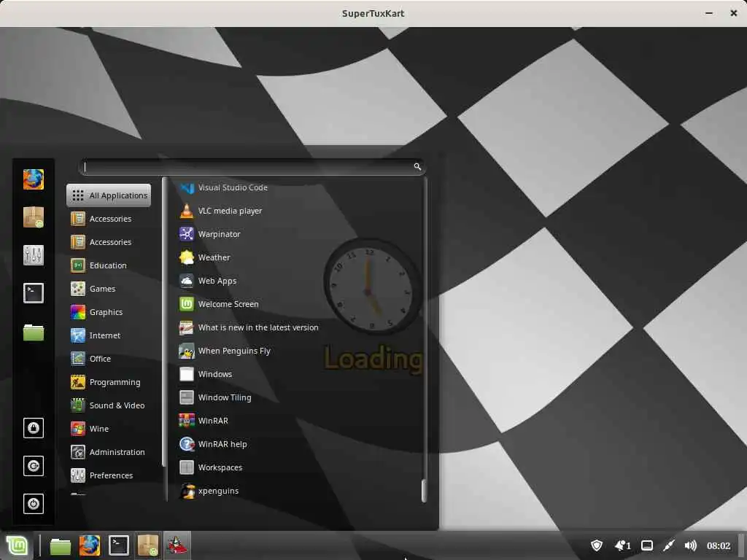Open Firefox from the taskbar

point(90,545)
